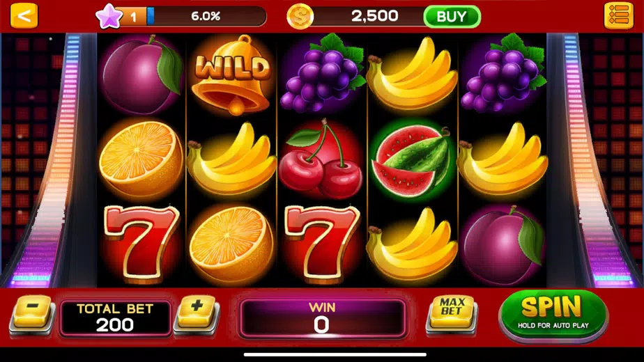Tap the yellow back arrow button

24,16
